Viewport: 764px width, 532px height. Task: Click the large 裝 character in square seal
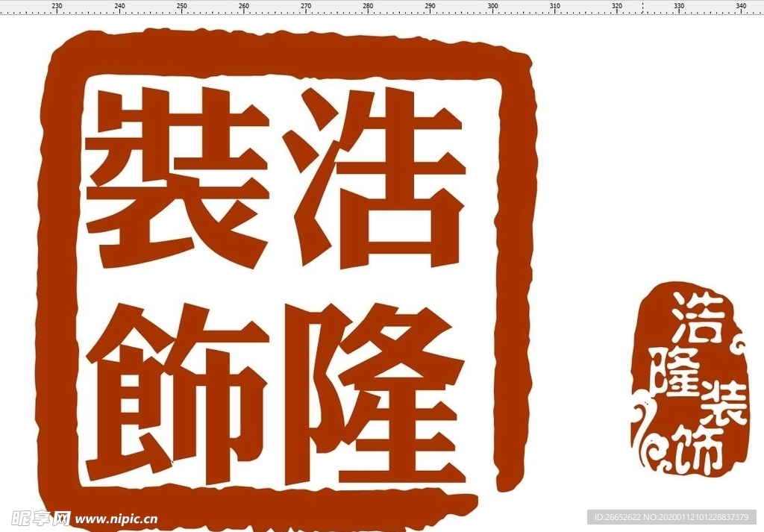178,178
